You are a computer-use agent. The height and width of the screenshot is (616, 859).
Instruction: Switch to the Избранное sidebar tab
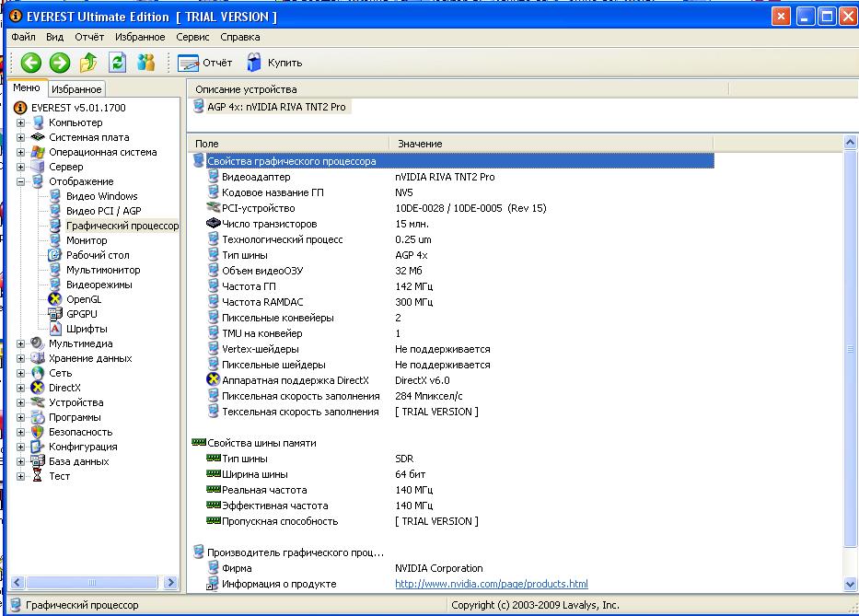[x=76, y=88]
